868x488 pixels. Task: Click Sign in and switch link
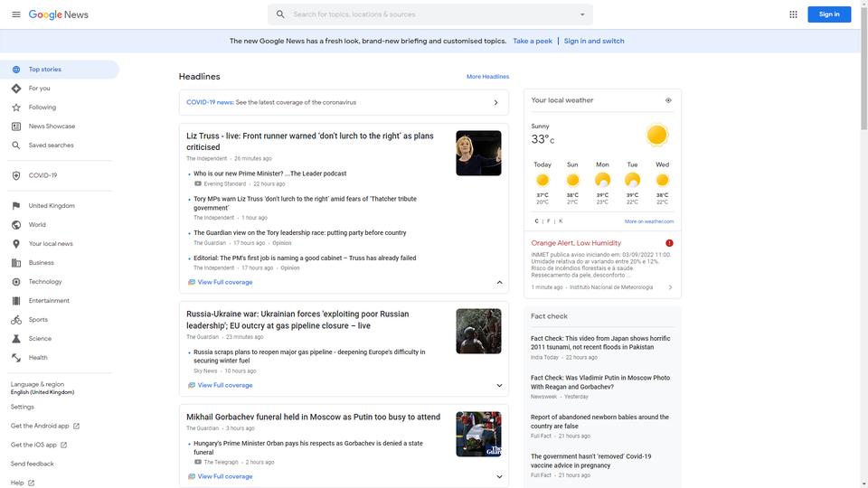594,41
